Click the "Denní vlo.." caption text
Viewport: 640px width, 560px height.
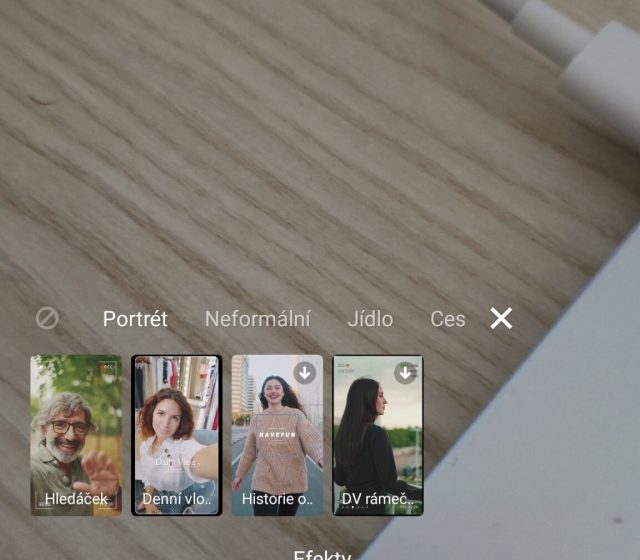click(x=177, y=498)
